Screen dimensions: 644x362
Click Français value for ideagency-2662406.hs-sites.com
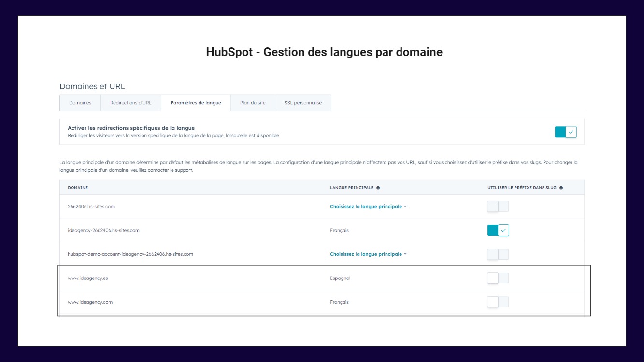[339, 230]
